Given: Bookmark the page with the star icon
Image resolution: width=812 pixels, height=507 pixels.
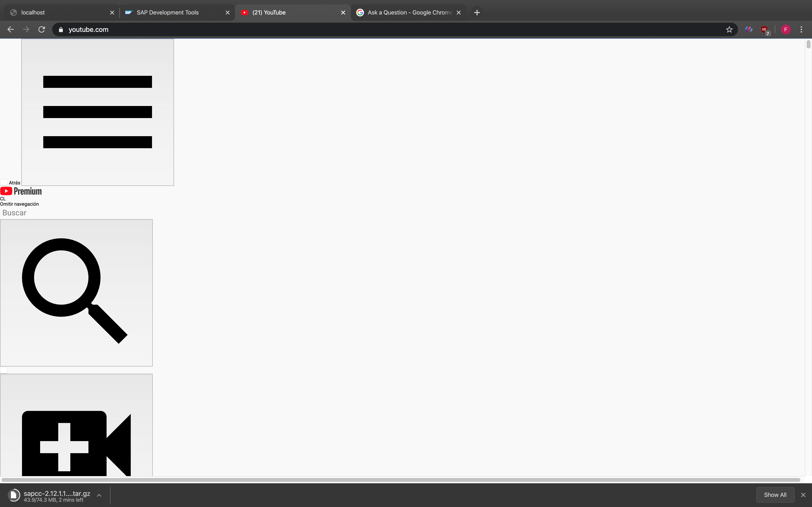Looking at the screenshot, I should tap(729, 29).
